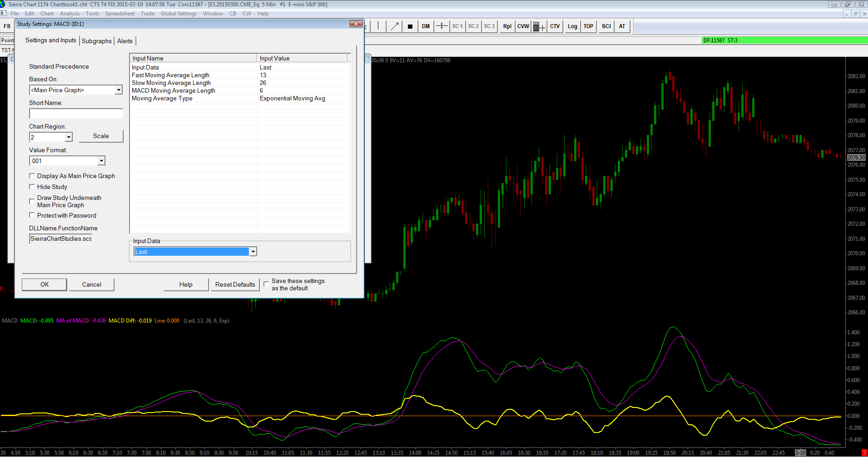Minimize the inner chart window
868x457 pixels.
click(x=847, y=14)
